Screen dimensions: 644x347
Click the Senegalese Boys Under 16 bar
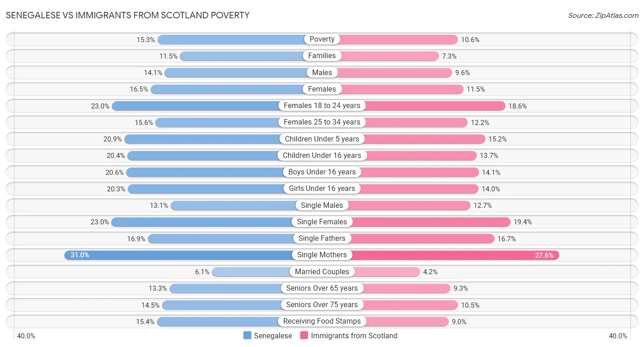point(206,172)
